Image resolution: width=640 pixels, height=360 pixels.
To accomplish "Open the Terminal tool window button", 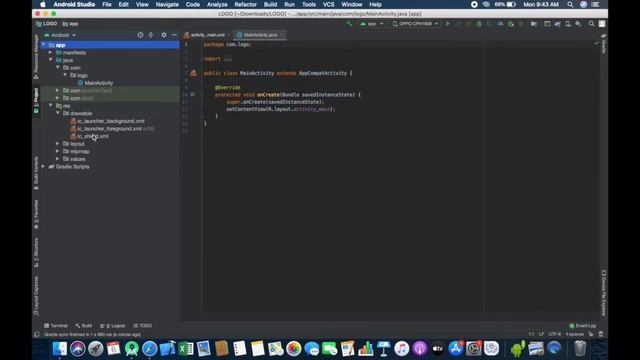I will point(56,326).
